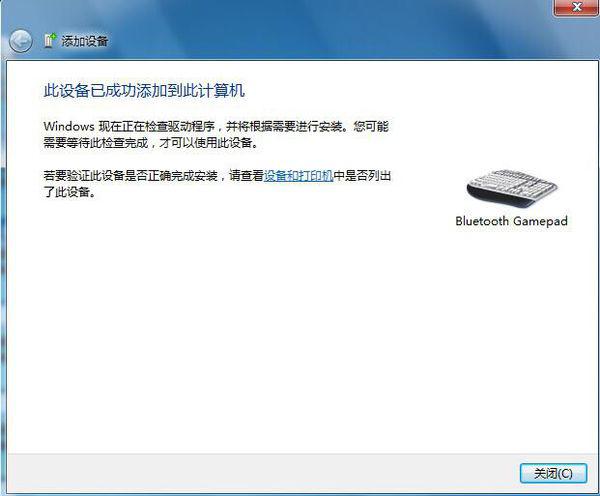Click the line 需要等待此检查完成
Viewport: 600px width, 496px height.
point(96,143)
